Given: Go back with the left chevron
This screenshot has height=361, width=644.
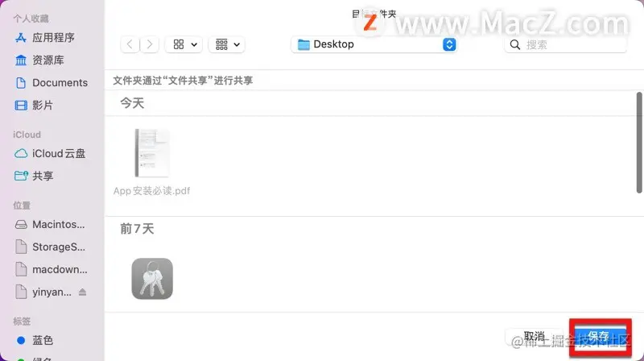Looking at the screenshot, I should click(130, 44).
